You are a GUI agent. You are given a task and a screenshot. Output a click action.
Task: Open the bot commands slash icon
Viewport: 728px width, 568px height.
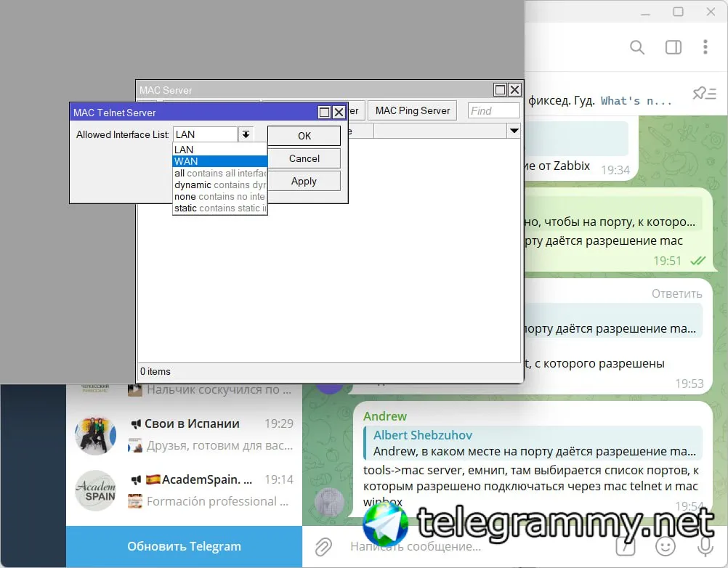(x=626, y=546)
